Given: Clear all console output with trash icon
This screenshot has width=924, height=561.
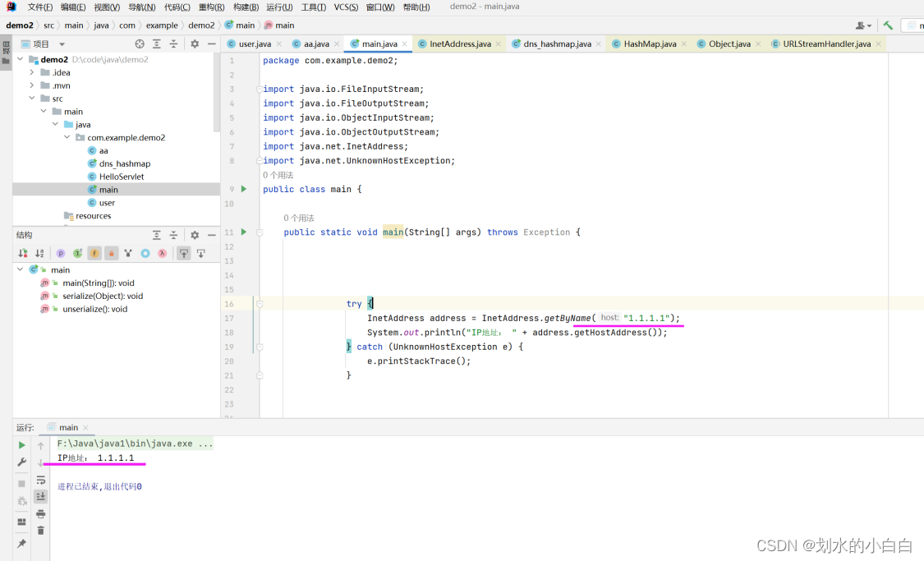Looking at the screenshot, I should 41,531.
